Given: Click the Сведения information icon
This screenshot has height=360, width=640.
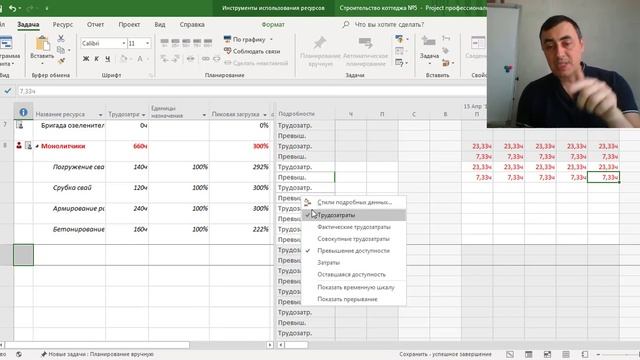Looking at the screenshot, I should pyautogui.click(x=478, y=43).
